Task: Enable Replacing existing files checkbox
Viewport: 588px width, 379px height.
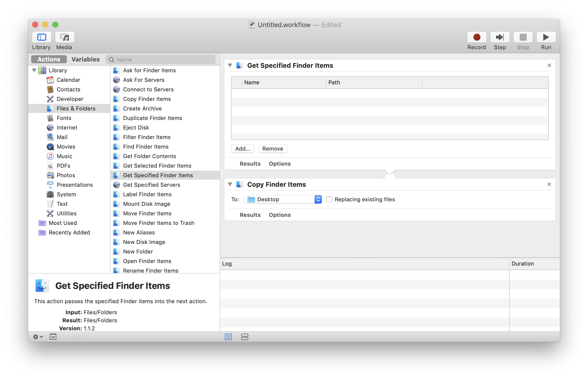Action: click(329, 199)
